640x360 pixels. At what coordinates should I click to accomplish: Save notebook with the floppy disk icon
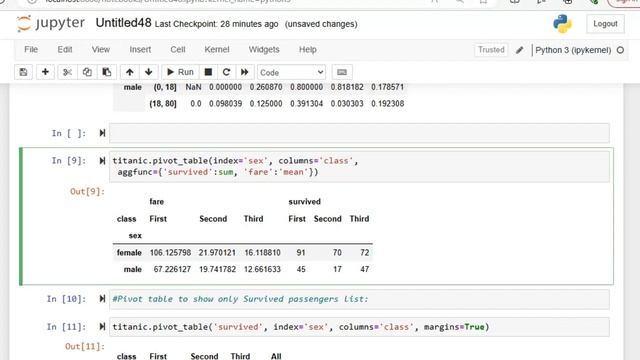tap(23, 72)
